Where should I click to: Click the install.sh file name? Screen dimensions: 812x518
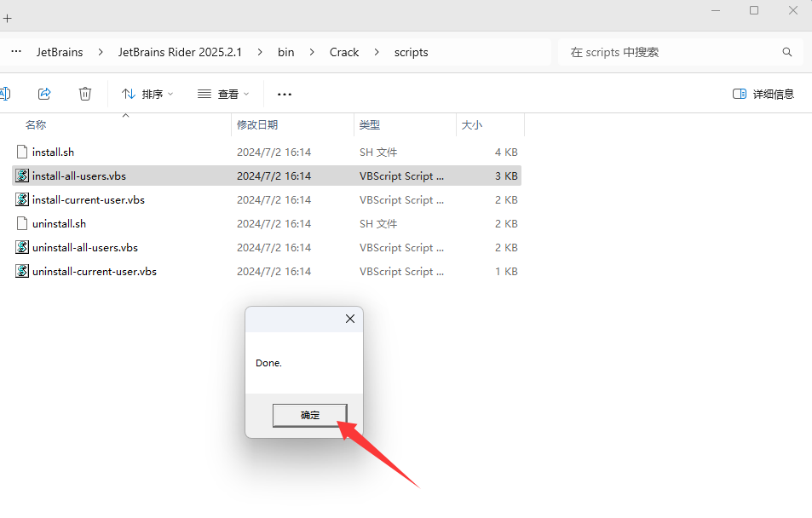(53, 153)
